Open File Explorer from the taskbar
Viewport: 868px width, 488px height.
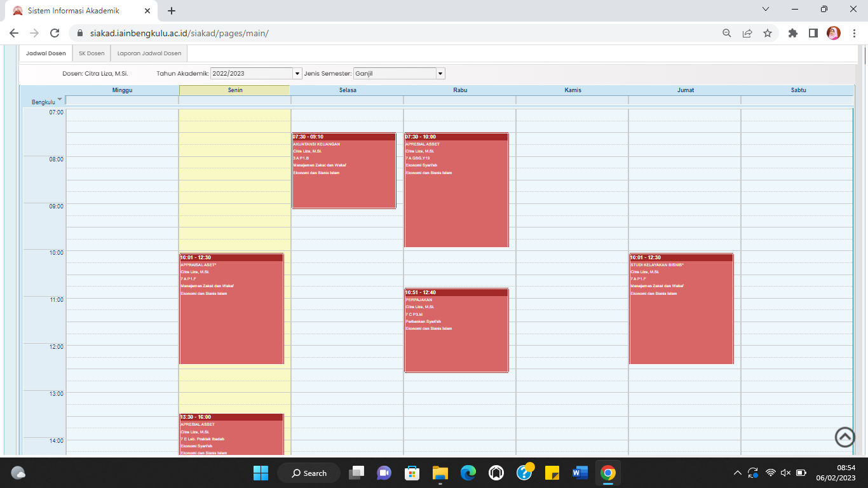440,473
